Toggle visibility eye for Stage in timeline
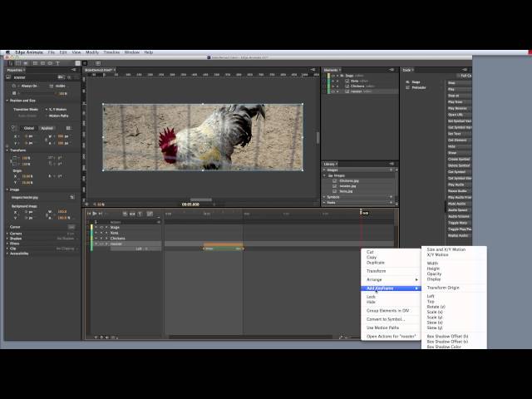532x399 pixels. [101, 227]
